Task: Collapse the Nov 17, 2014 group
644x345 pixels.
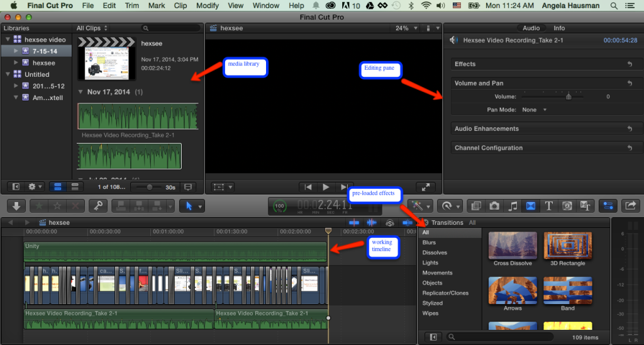Action: (x=80, y=92)
